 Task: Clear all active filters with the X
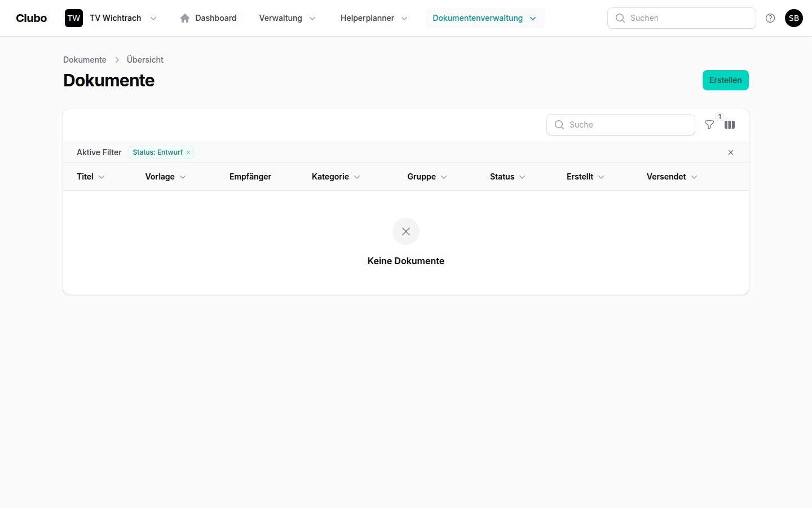coord(731,152)
